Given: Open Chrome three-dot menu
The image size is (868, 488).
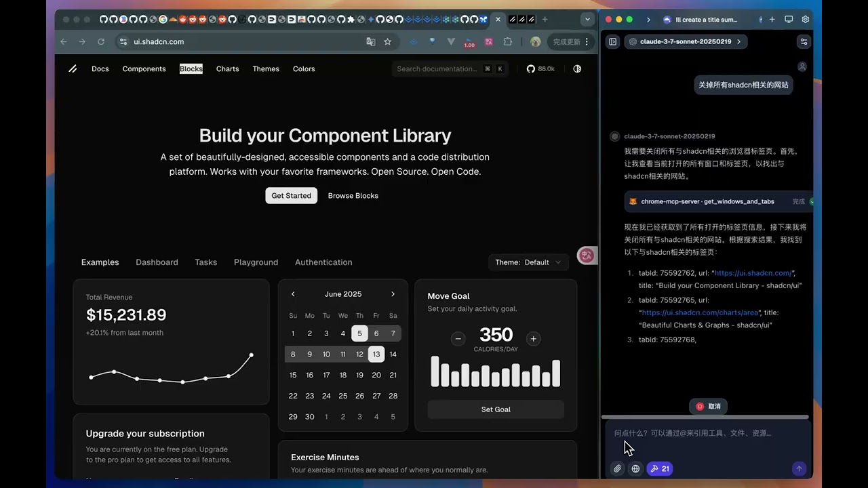Looking at the screenshot, I should click(587, 41).
